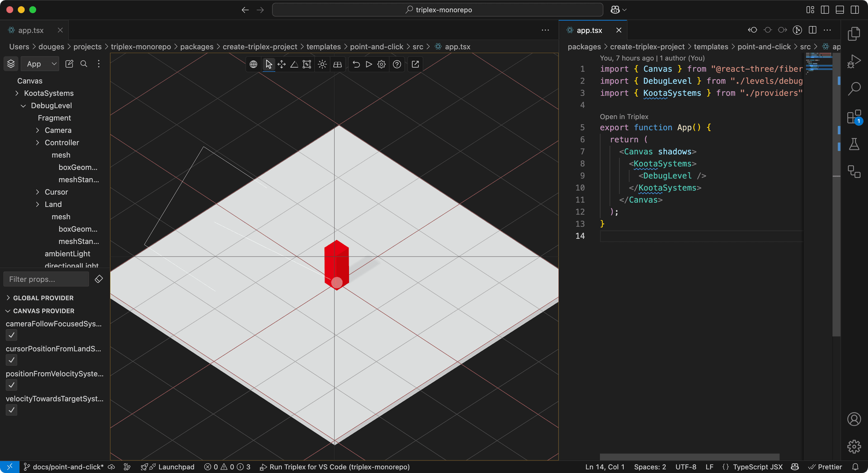
Task: Click the Open in Triplex code lens
Action: click(x=624, y=117)
